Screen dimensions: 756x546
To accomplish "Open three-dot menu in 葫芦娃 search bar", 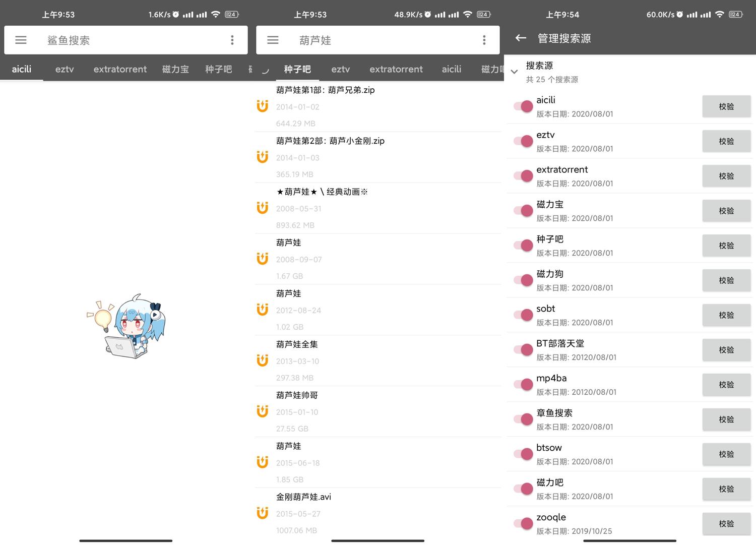I will tap(484, 40).
